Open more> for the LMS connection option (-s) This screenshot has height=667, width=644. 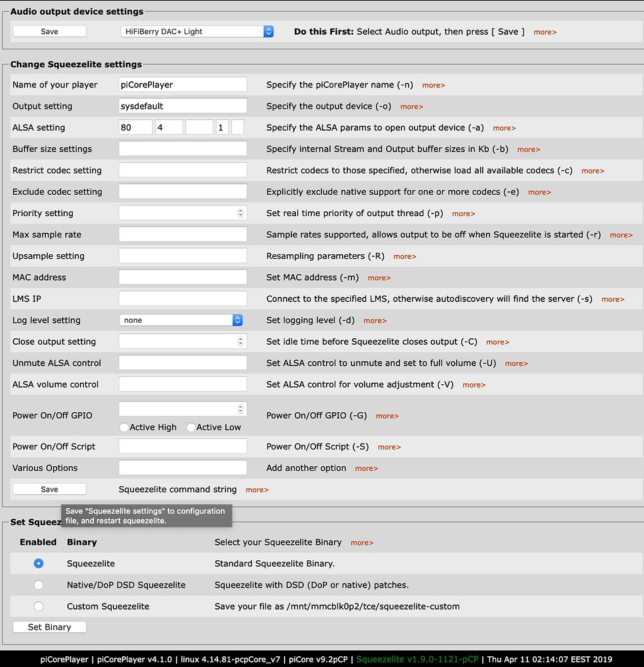pos(613,299)
